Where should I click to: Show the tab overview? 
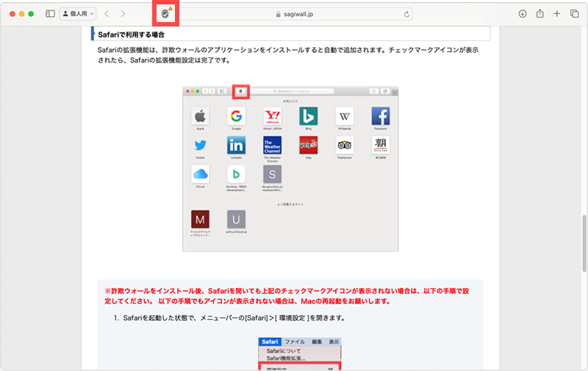pos(574,14)
